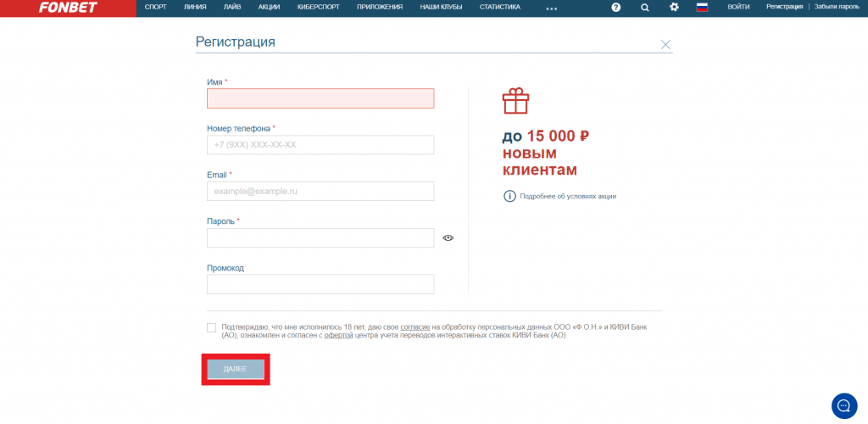The width and height of the screenshot is (868, 424).
Task: Open the chat support bubble
Action: click(844, 406)
